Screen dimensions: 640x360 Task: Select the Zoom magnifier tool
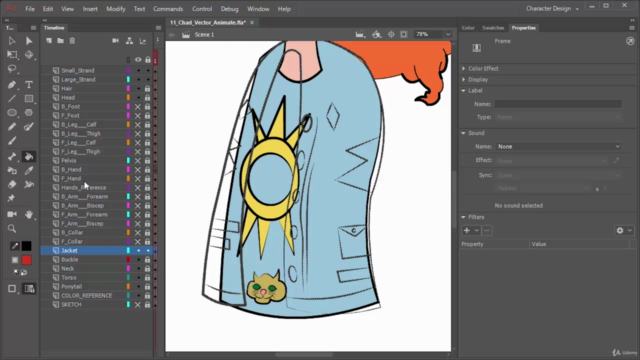[x=12, y=229]
